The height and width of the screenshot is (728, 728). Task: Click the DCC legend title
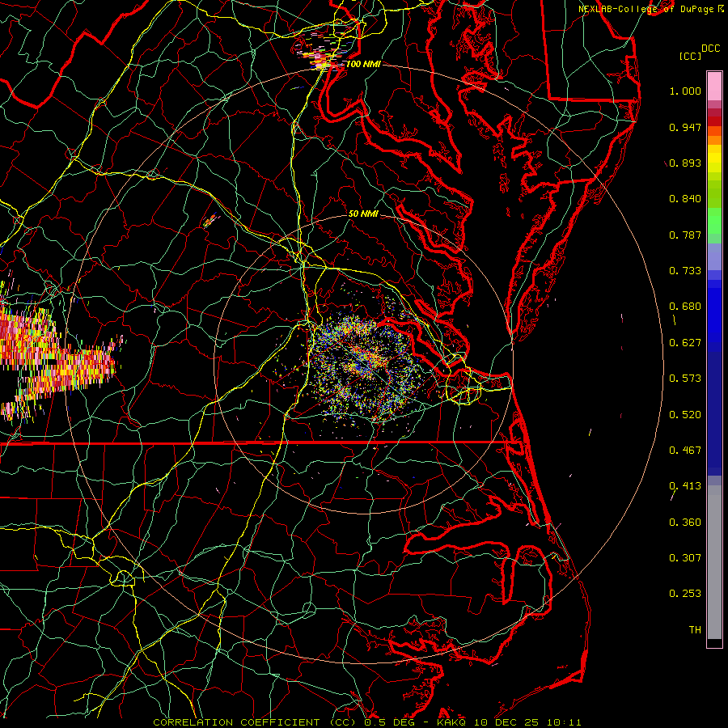point(710,49)
